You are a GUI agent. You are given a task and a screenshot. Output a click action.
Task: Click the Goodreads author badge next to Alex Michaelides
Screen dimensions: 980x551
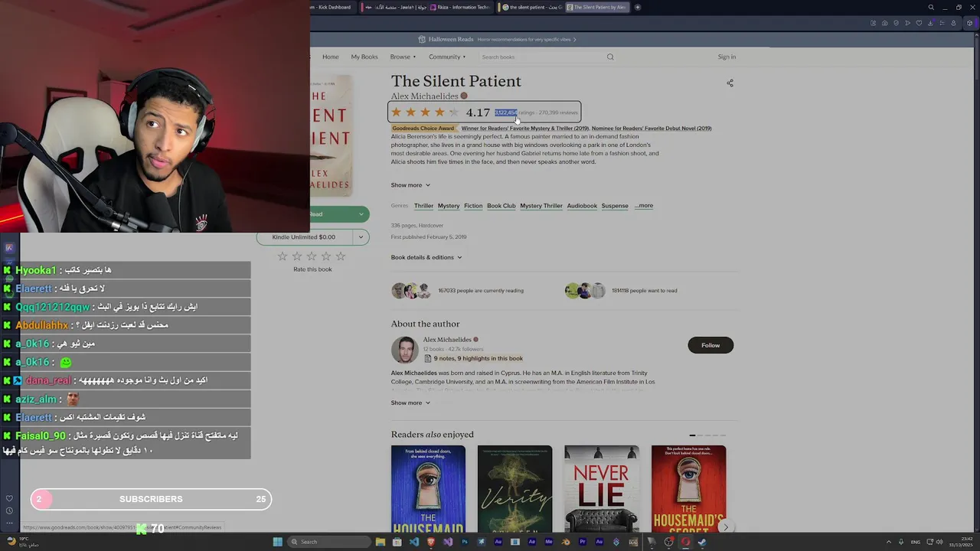[x=463, y=96]
